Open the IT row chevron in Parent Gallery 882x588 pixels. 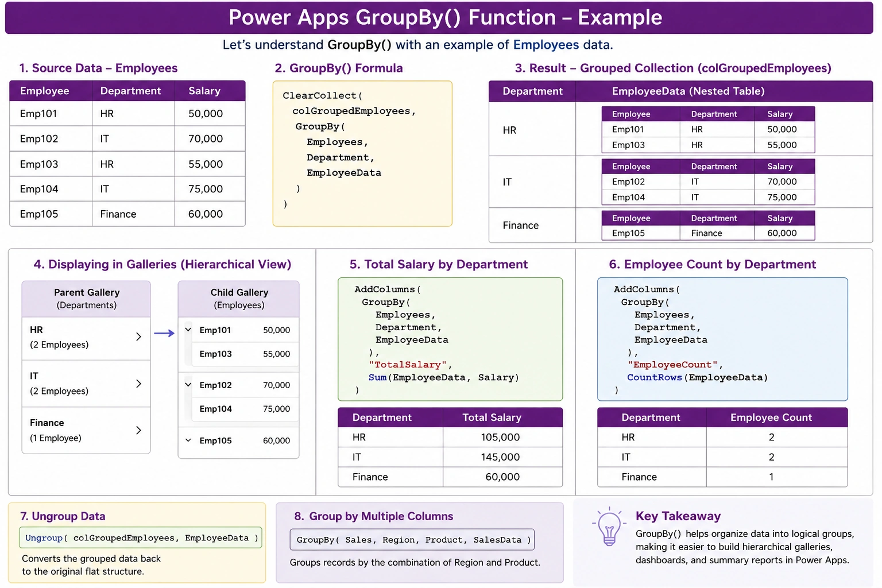point(138,384)
